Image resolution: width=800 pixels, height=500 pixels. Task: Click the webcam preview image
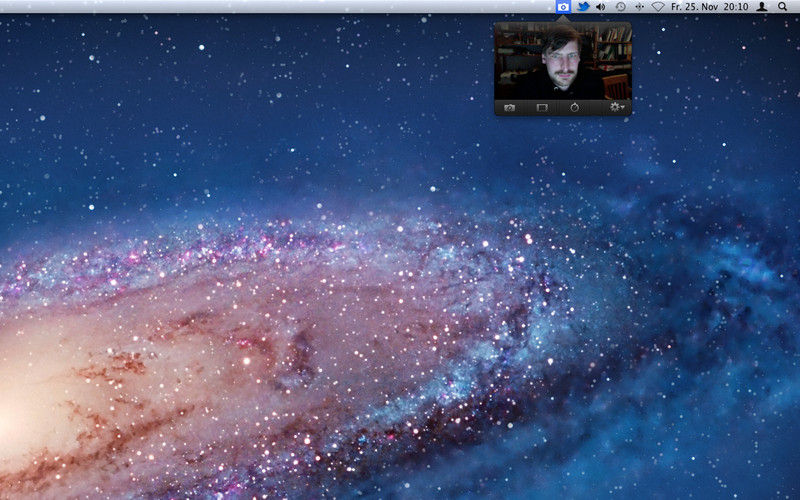coord(563,61)
